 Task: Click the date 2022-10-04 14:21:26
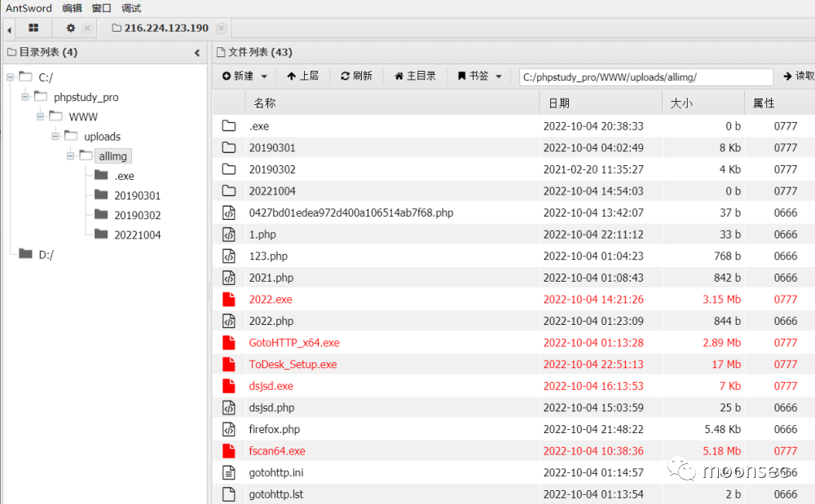(593, 300)
